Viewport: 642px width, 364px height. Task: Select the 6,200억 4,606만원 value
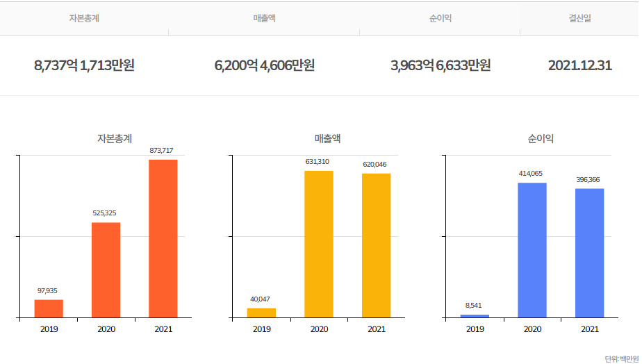click(x=264, y=65)
